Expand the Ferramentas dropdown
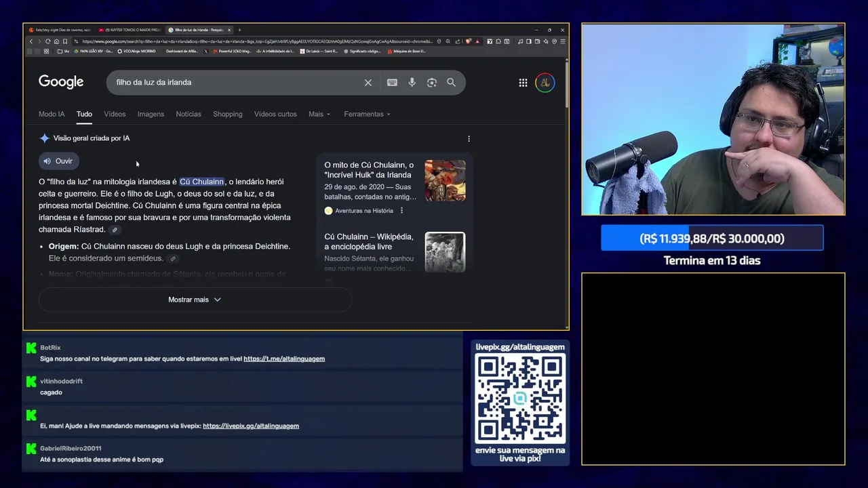The height and width of the screenshot is (488, 868). [x=367, y=114]
